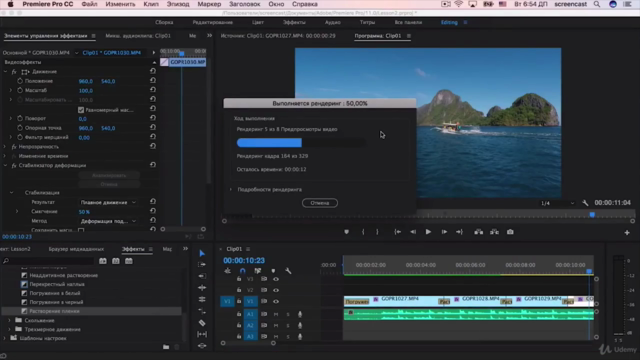Add marker in Program monitor
Image resolution: width=640 pixels, height=360 pixels.
(x=347, y=232)
